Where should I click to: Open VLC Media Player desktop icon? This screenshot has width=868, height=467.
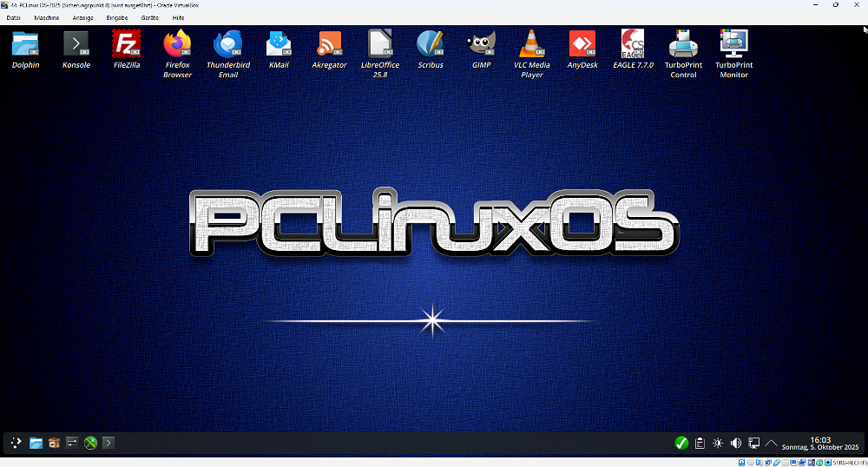(x=531, y=43)
